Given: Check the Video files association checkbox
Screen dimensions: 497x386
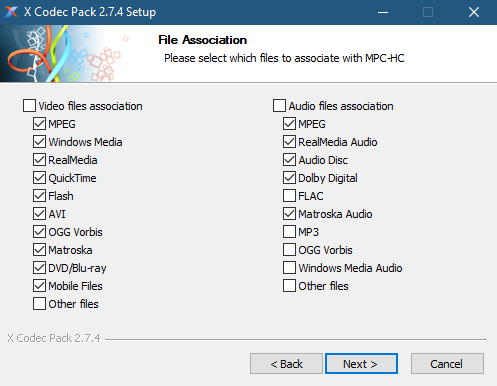Looking at the screenshot, I should tap(29, 106).
